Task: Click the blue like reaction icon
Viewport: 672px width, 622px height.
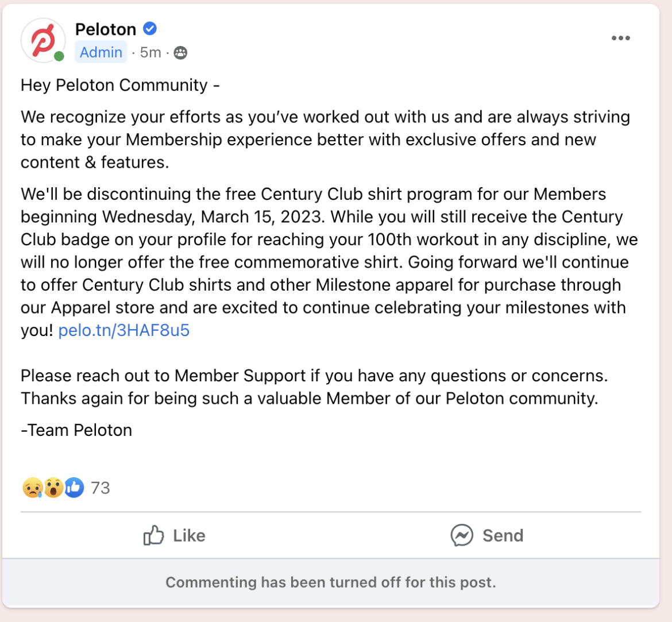Action: pos(74,488)
